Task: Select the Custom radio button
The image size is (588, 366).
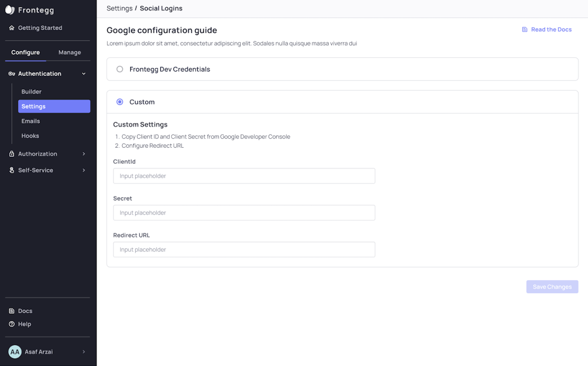Action: click(x=120, y=102)
